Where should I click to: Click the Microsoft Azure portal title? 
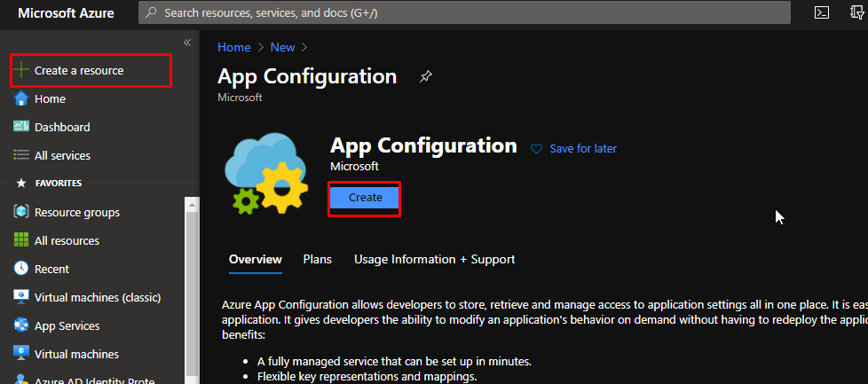[66, 12]
